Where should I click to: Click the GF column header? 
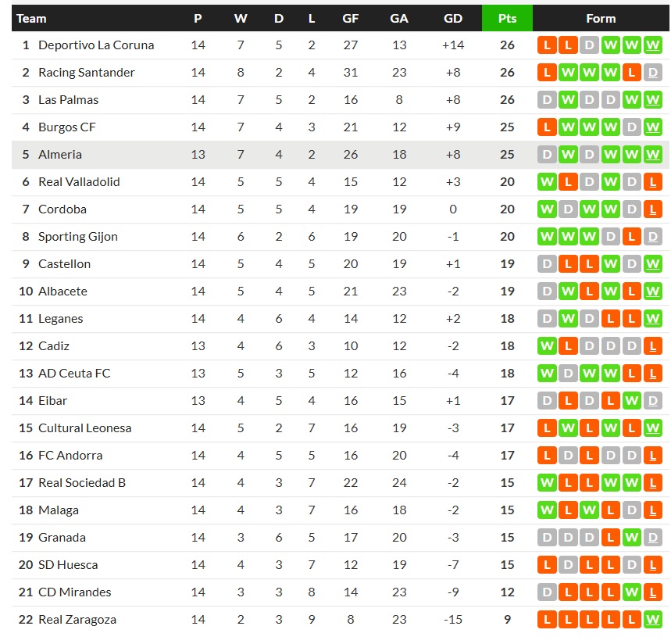point(351,18)
